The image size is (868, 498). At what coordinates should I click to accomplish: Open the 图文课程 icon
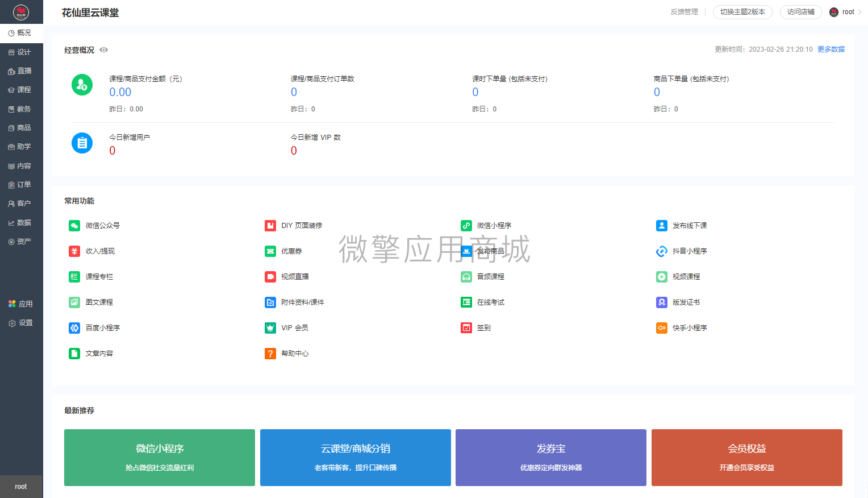[74, 302]
